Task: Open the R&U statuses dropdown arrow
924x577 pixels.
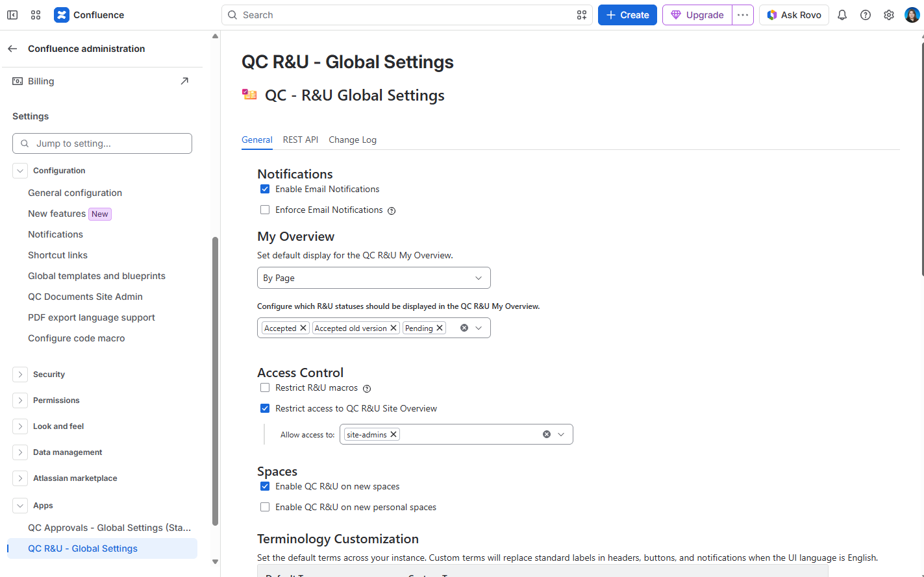Action: pyautogui.click(x=479, y=328)
